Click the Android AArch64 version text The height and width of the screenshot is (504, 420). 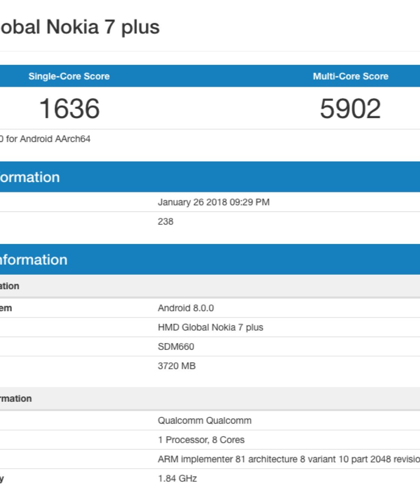[45, 139]
